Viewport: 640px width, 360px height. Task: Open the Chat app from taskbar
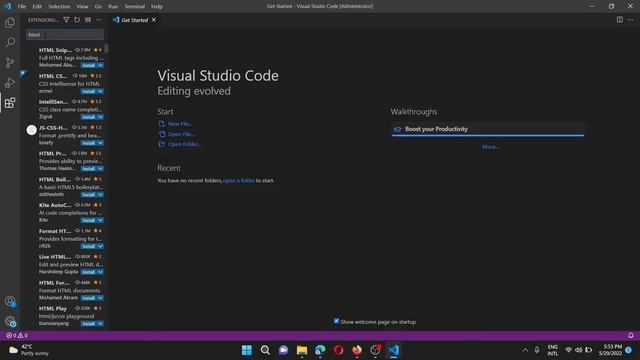[x=283, y=350]
